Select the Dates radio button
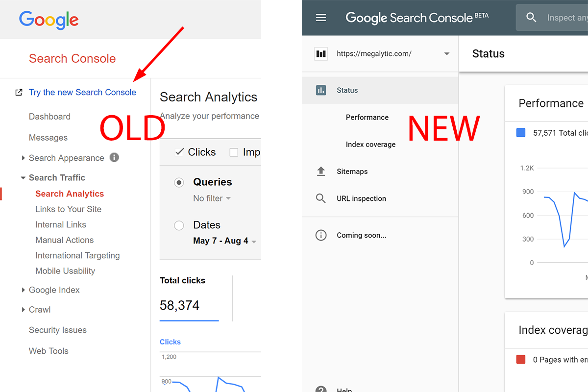588x392 pixels. (x=179, y=225)
